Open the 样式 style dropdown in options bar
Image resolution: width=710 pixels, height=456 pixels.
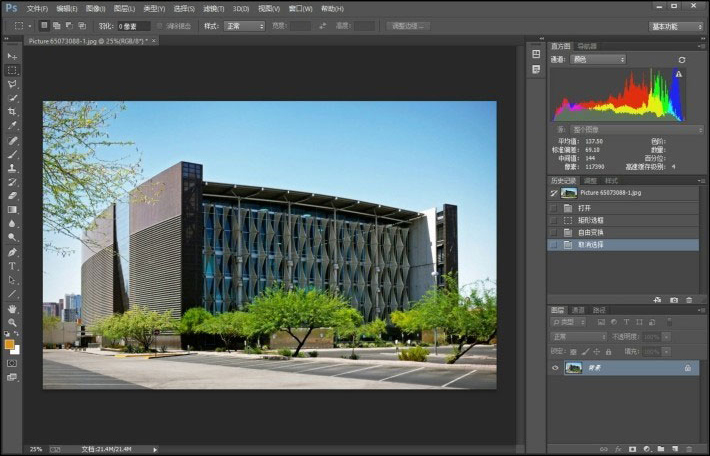click(x=245, y=26)
